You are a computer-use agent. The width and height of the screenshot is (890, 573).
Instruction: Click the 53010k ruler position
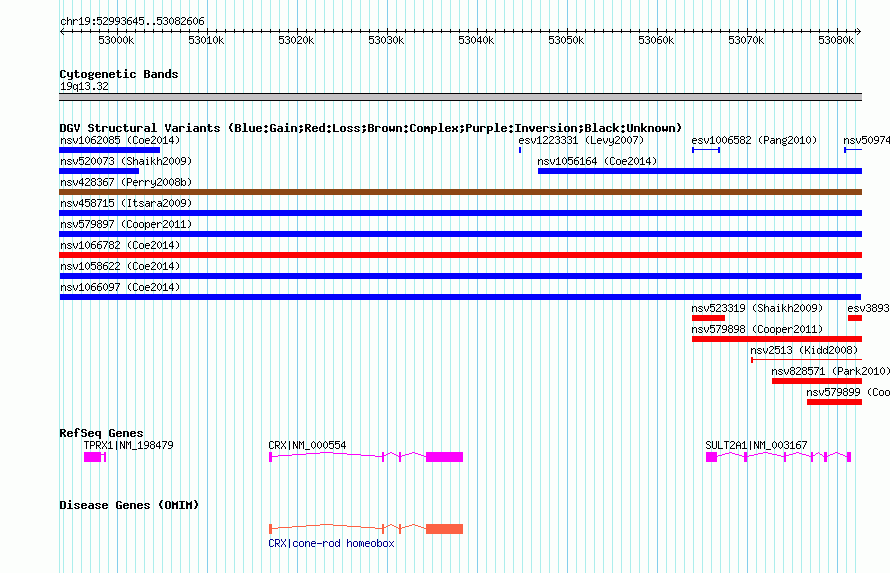point(206,40)
